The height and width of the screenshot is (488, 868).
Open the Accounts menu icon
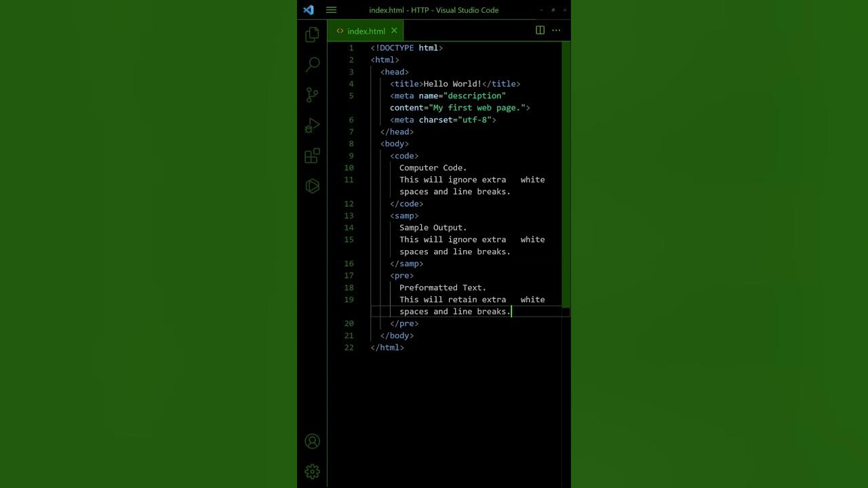click(x=312, y=441)
